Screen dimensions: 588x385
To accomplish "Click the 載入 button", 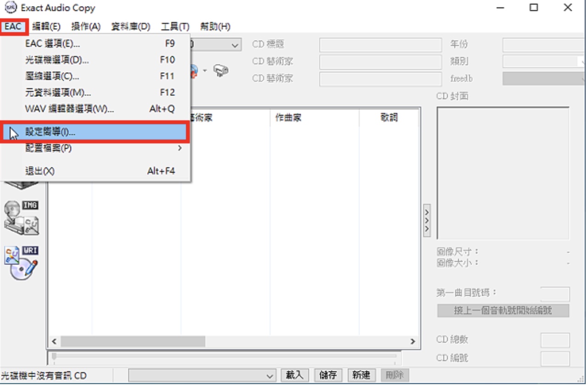I will 294,375.
